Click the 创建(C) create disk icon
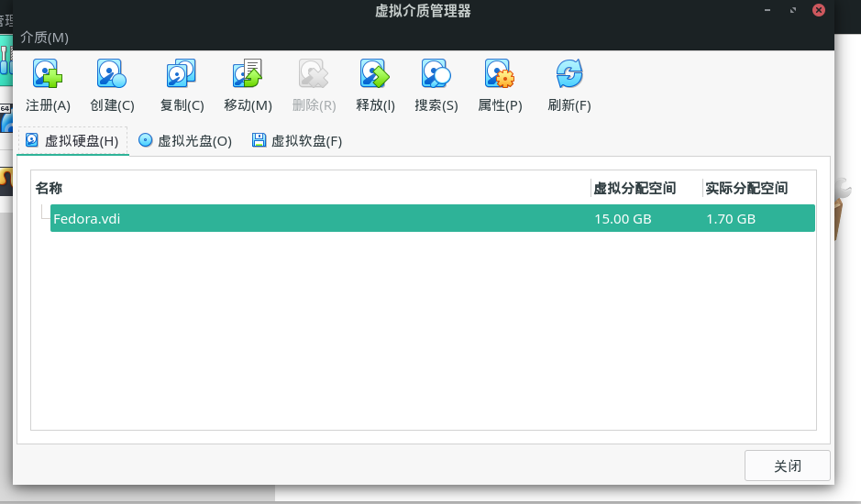Image resolution: width=861 pixels, height=504 pixels. (x=112, y=74)
